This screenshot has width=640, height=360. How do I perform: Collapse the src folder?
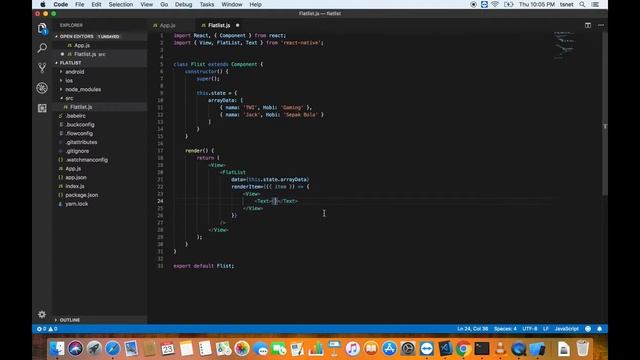pyautogui.click(x=69, y=98)
